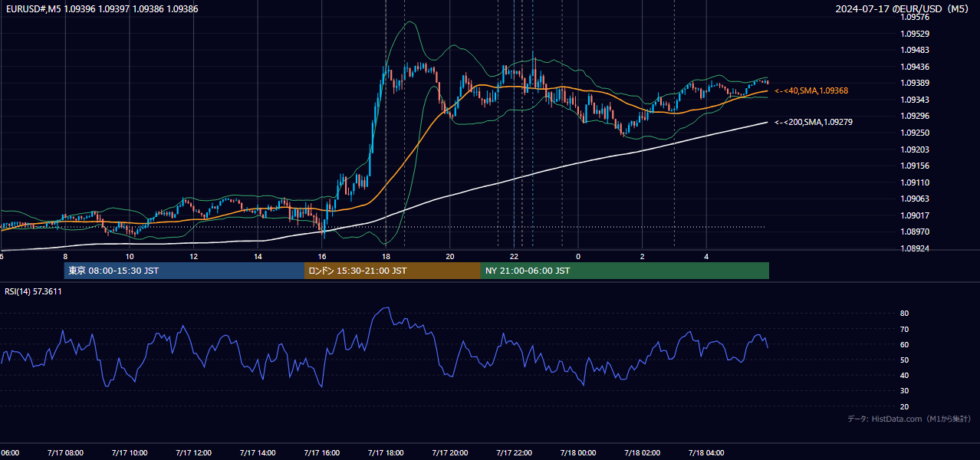Click the 7/17 18:00 bottom time label
The height and width of the screenshot is (460, 980).
click(x=386, y=453)
